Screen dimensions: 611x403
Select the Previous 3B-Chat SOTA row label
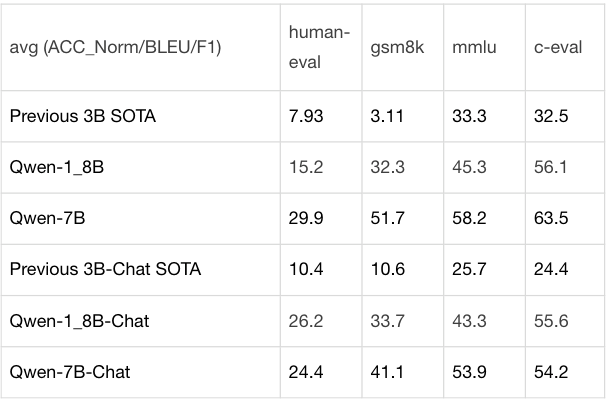(105, 269)
